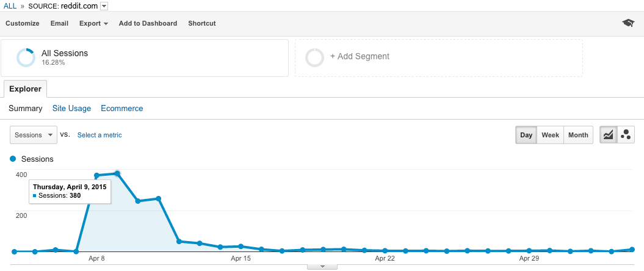The image size is (644, 271).
Task: Select the Month granularity toggle
Action: (x=578, y=135)
